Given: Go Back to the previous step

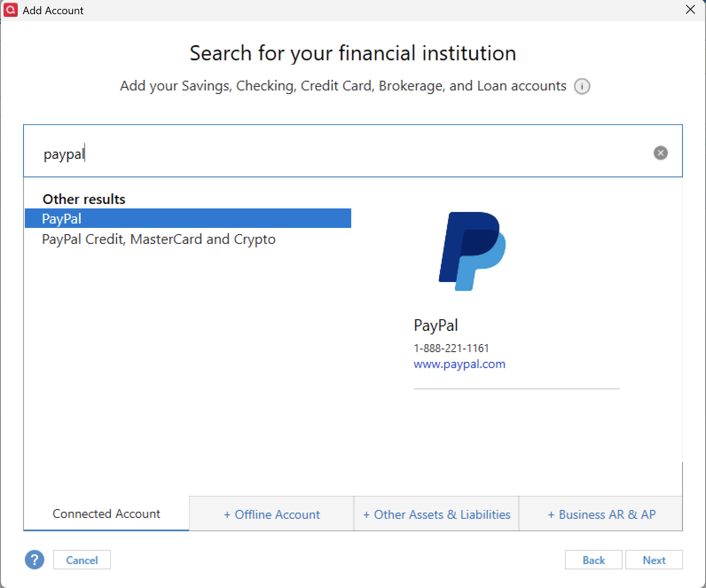Looking at the screenshot, I should pos(593,560).
